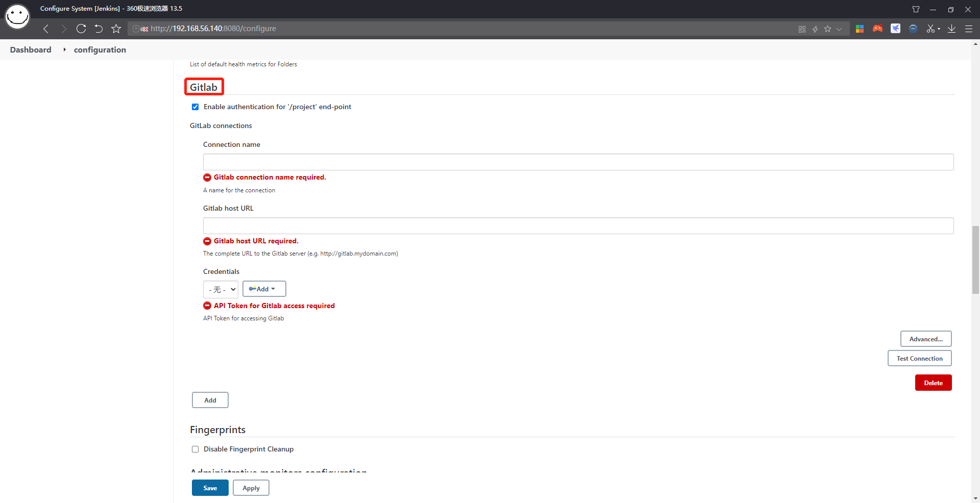Image resolution: width=980 pixels, height=503 pixels.
Task: Click the Advanced... button
Action: pos(926,339)
